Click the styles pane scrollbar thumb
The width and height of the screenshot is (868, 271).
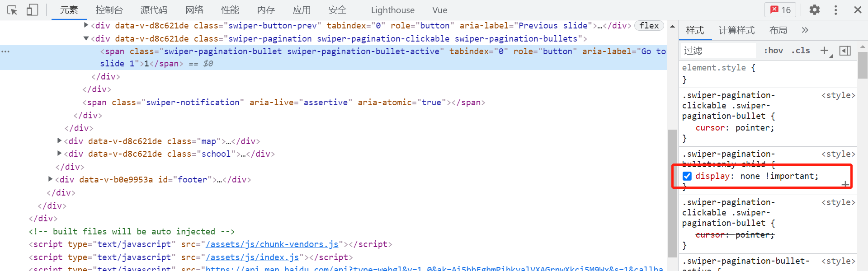(x=863, y=65)
